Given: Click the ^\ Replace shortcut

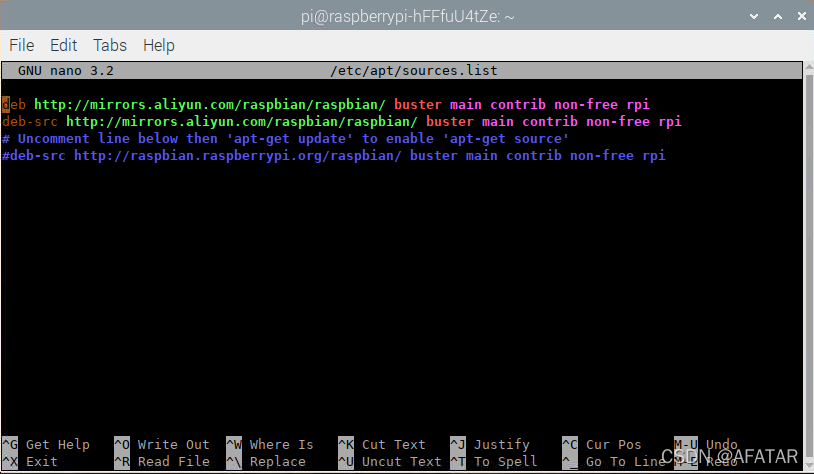Looking at the screenshot, I should tap(266, 462).
